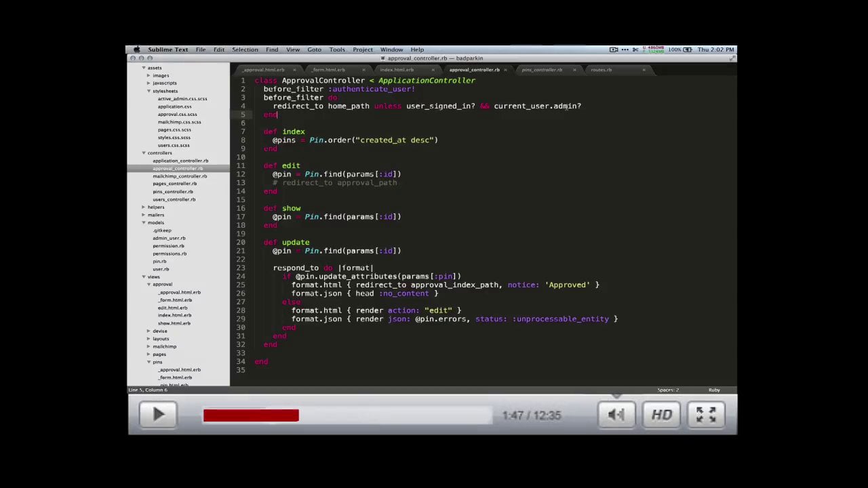Expand the javascripts folder
The height and width of the screenshot is (488, 868).
tap(149, 83)
